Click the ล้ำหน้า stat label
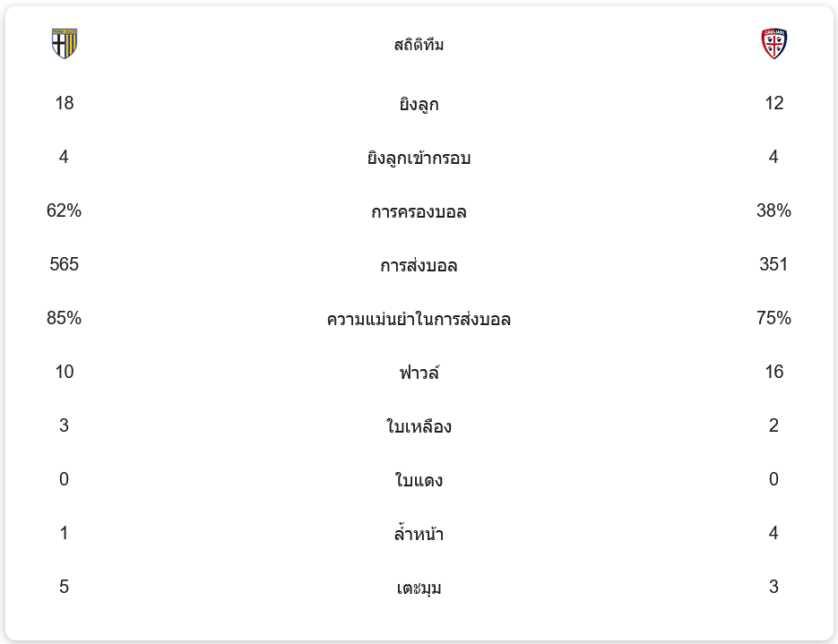This screenshot has height=644, width=838. pos(419,534)
